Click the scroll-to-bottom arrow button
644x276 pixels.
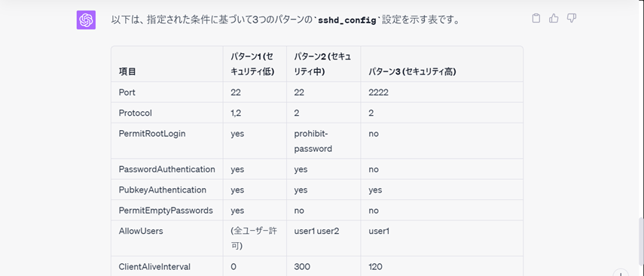tap(621, 274)
